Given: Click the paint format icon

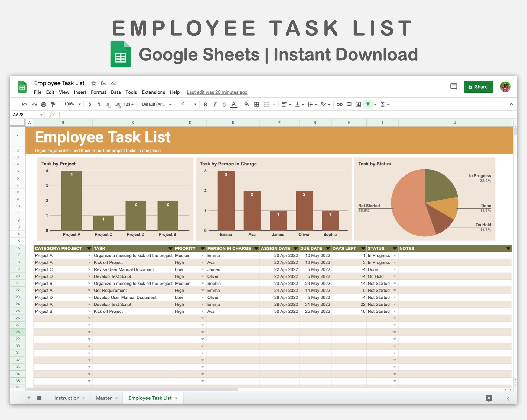Looking at the screenshot, I should [x=53, y=104].
